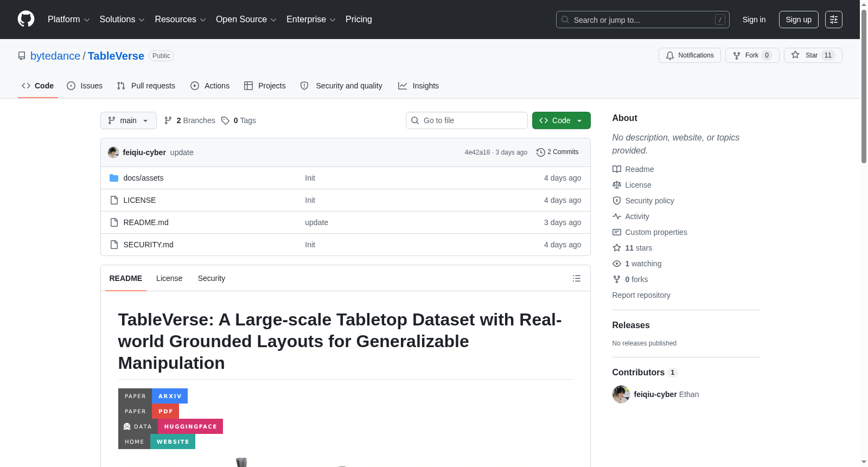View the 2 Branches list

pos(190,120)
